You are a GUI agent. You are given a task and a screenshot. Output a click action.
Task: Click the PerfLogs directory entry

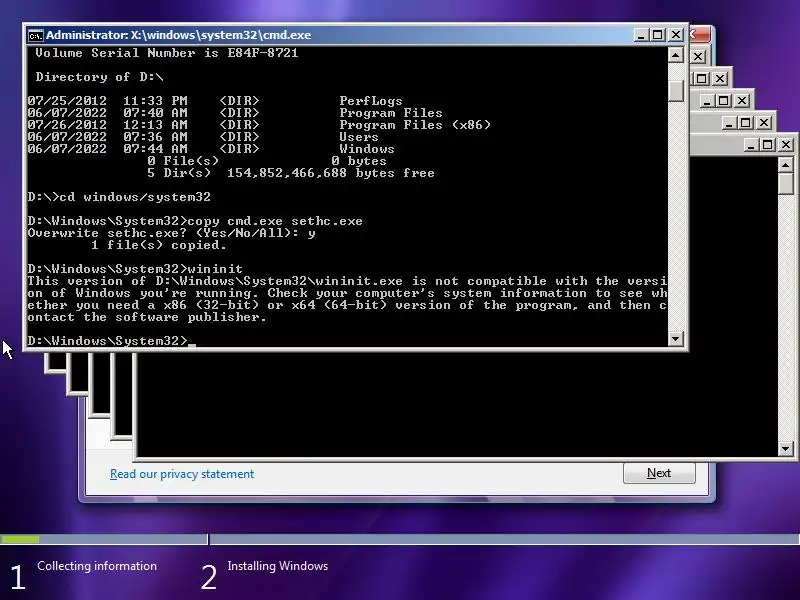coord(371,101)
